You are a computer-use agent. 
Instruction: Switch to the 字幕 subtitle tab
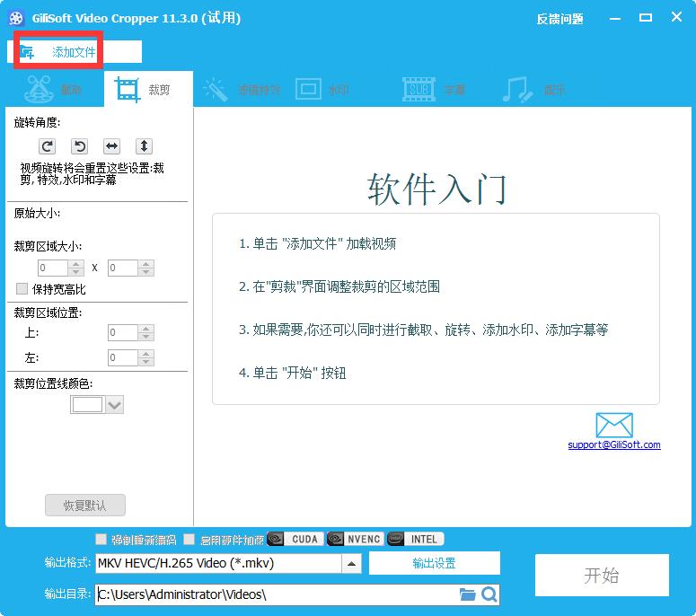(x=433, y=90)
